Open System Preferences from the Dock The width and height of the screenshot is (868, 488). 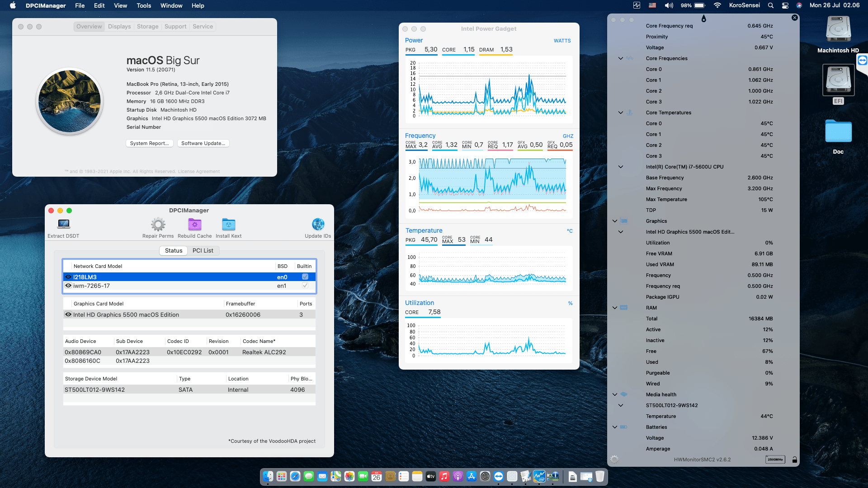485,476
